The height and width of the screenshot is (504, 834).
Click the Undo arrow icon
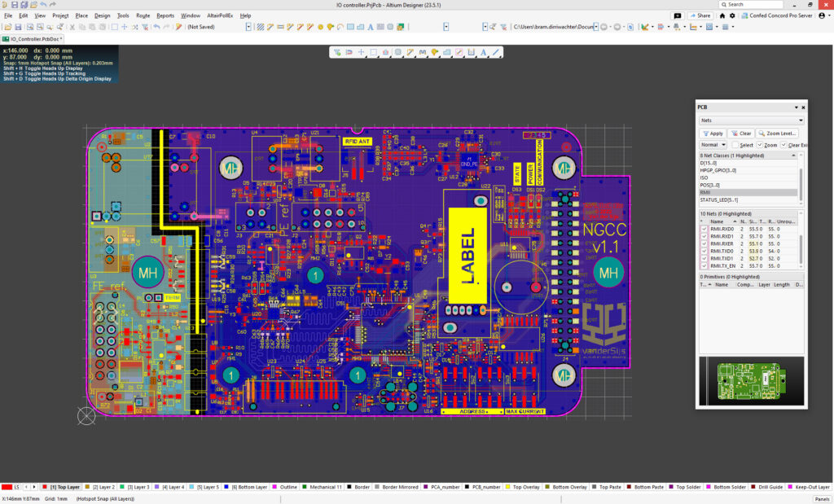[156, 28]
